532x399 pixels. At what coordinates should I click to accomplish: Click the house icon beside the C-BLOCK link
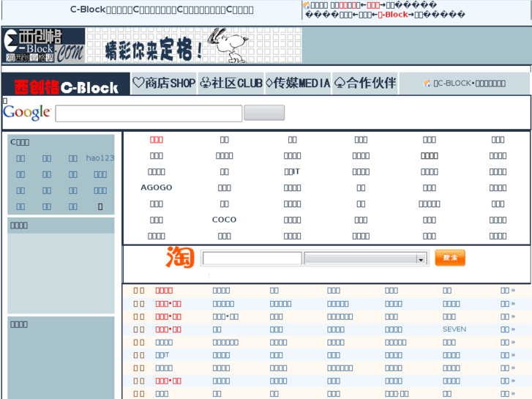pyautogui.click(x=427, y=83)
